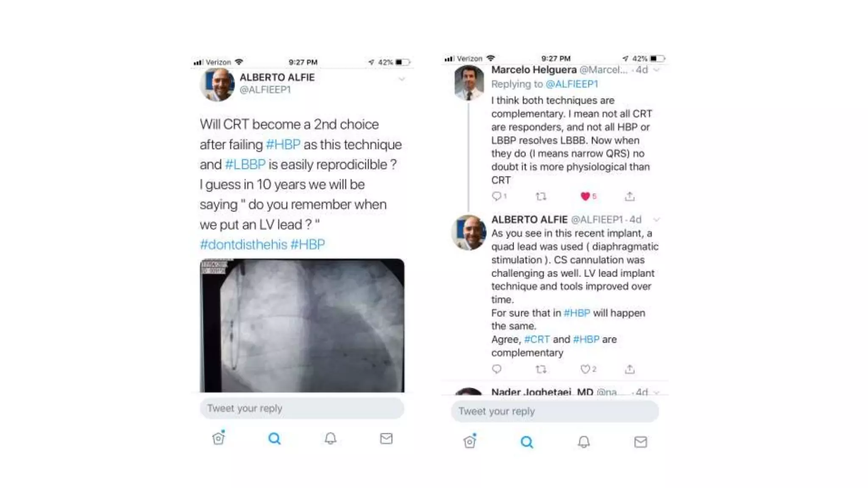Tap Search icon in left phone's bottom bar
Image resolution: width=868 pixels, height=488 pixels.
pos(275,438)
